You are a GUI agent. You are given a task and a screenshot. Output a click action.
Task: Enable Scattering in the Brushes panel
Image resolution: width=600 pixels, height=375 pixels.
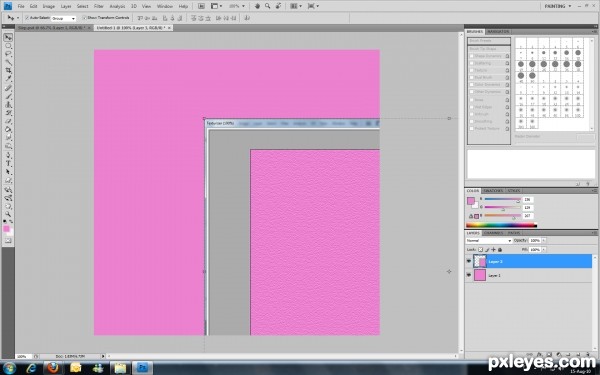click(x=472, y=63)
